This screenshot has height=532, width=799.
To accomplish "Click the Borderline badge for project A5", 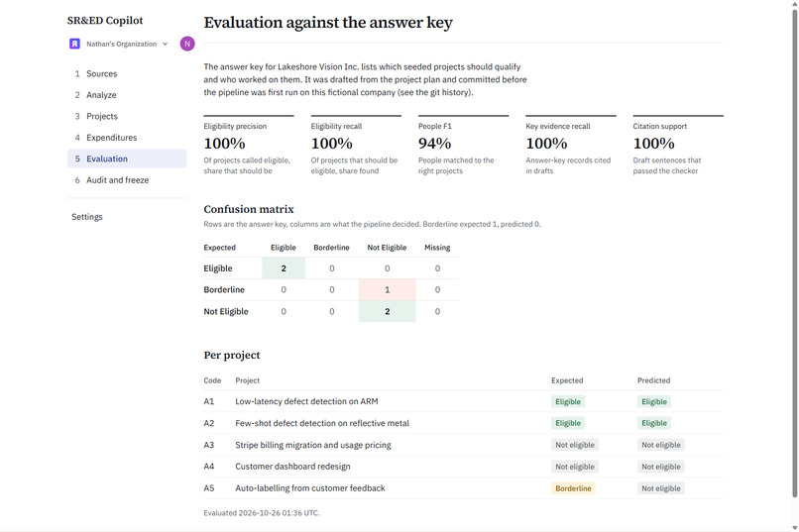I will click(573, 488).
